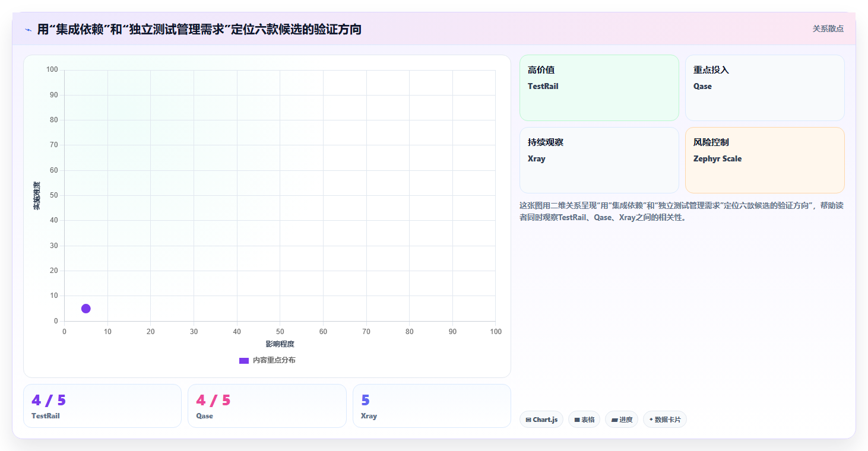Click the purple data point on scatter chart
Viewport: 868px width, 451px height.
click(x=86, y=309)
